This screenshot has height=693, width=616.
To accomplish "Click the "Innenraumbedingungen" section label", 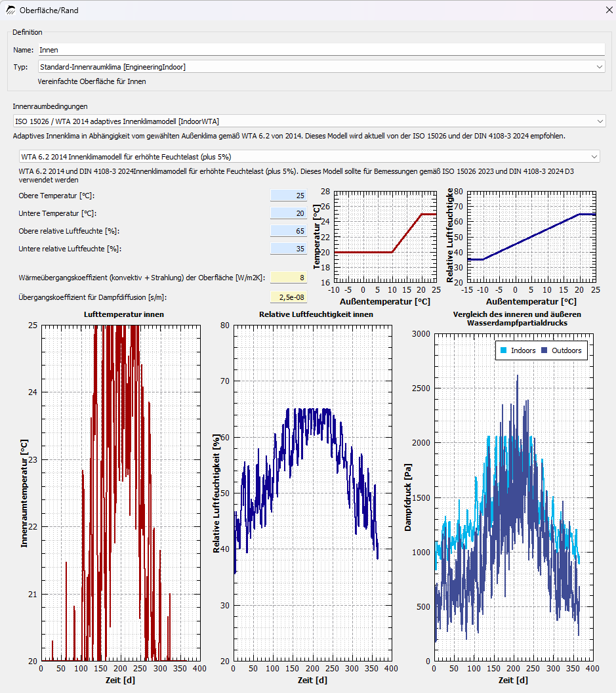I will (50, 106).
